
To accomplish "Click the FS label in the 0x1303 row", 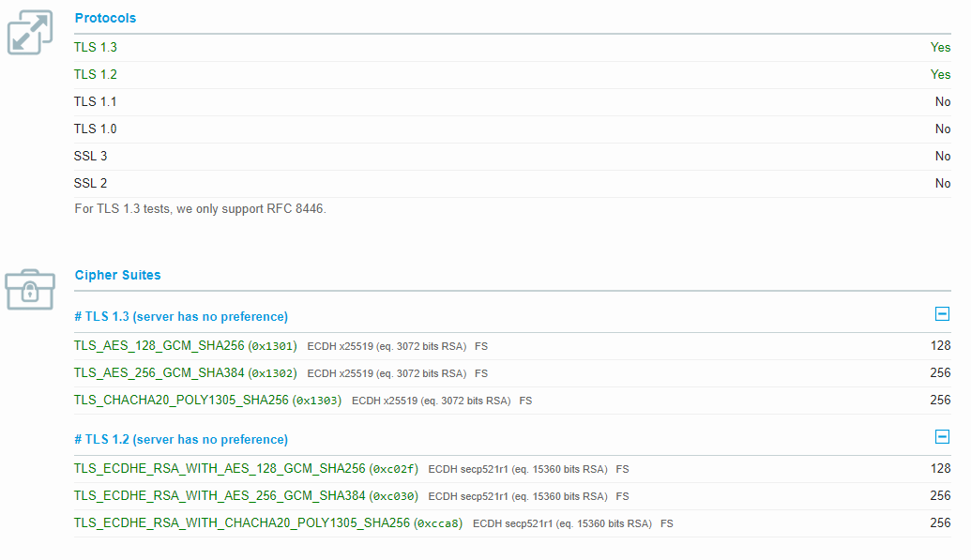I will (525, 401).
